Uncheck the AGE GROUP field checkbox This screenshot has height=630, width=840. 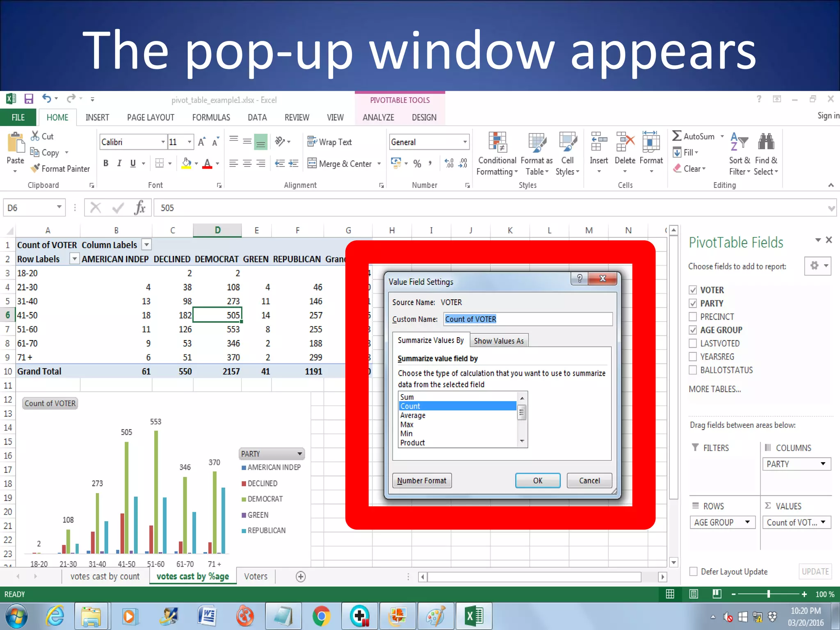coord(693,330)
